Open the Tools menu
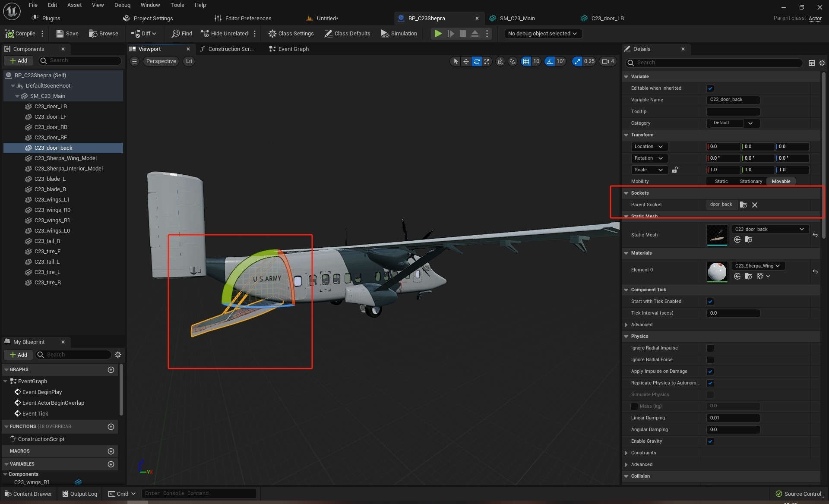This screenshot has height=504, width=829. coord(177,5)
